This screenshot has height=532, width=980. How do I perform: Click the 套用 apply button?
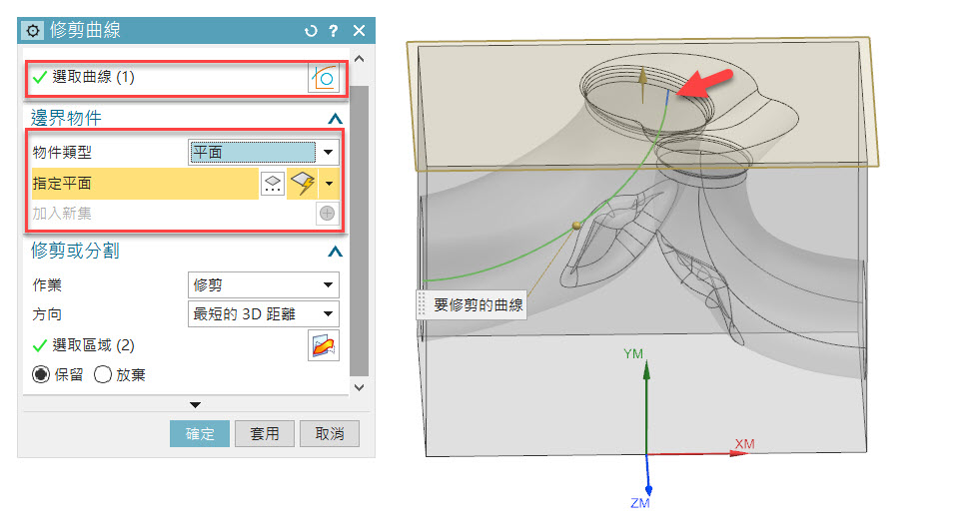(x=265, y=433)
